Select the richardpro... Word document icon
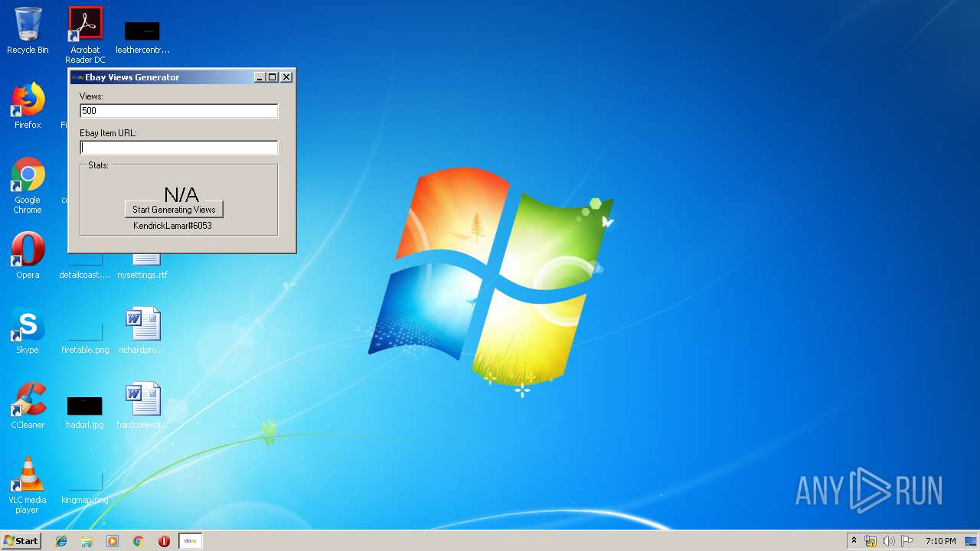 click(x=142, y=331)
